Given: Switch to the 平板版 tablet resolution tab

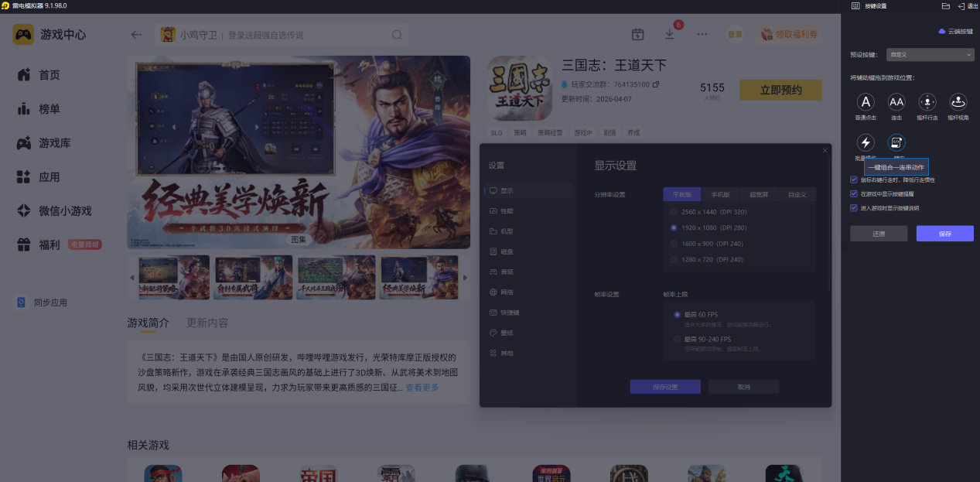Looking at the screenshot, I should pos(682,194).
